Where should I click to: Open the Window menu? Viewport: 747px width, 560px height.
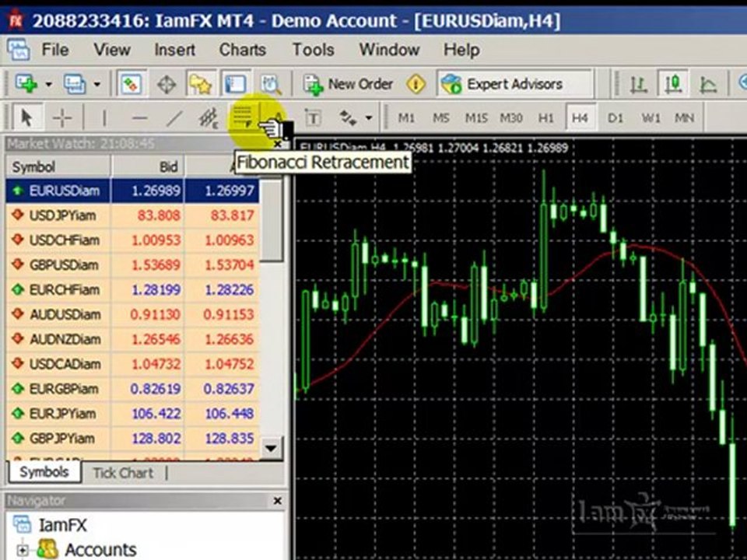[x=389, y=50]
